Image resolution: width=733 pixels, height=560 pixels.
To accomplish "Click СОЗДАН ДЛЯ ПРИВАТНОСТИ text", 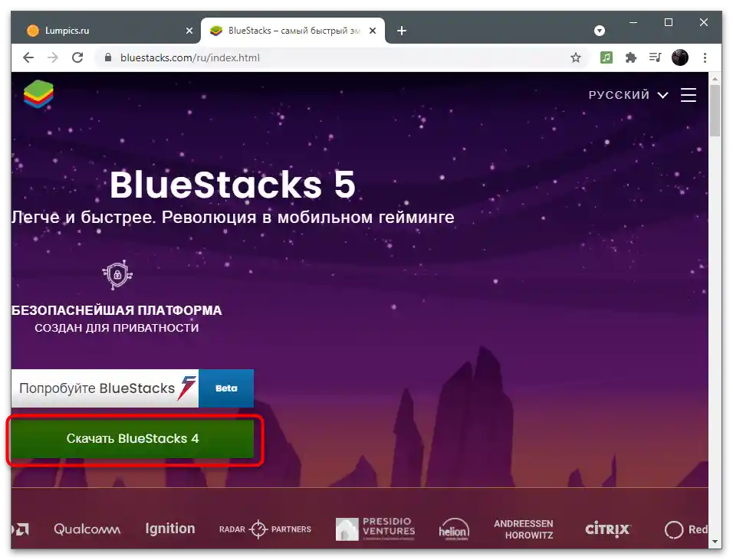I will tap(117, 328).
